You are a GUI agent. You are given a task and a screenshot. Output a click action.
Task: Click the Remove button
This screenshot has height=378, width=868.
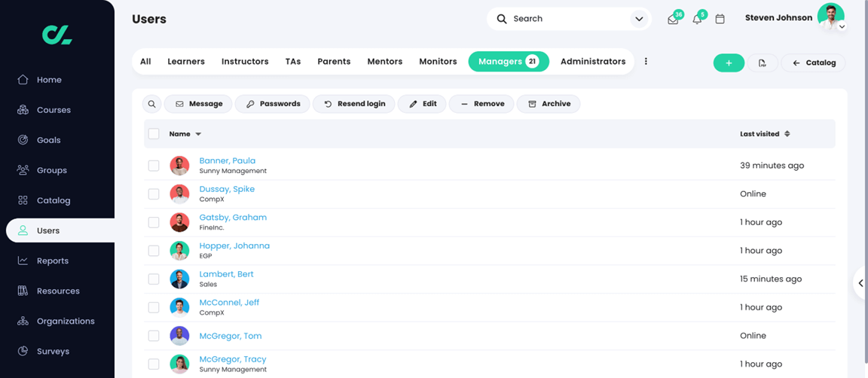[x=481, y=104]
